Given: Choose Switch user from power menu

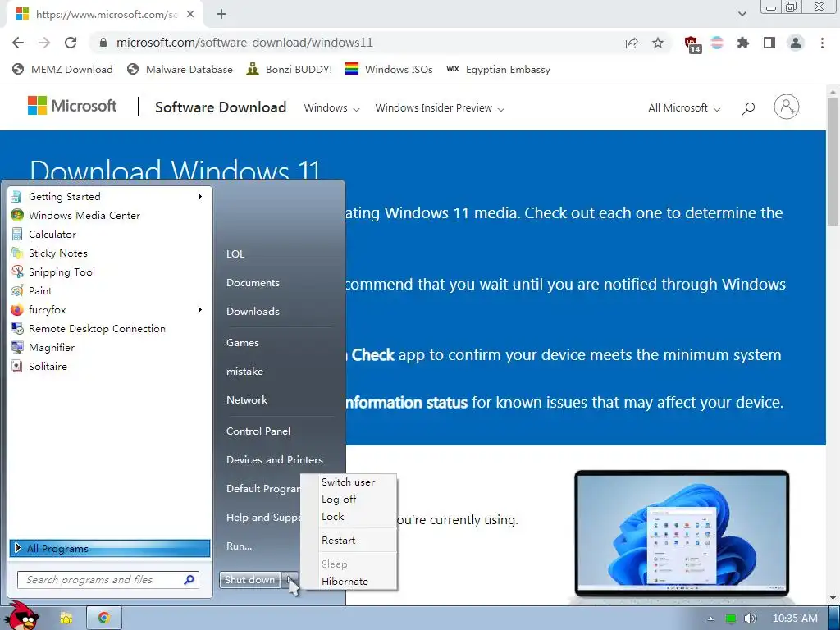Looking at the screenshot, I should pyautogui.click(x=348, y=482).
